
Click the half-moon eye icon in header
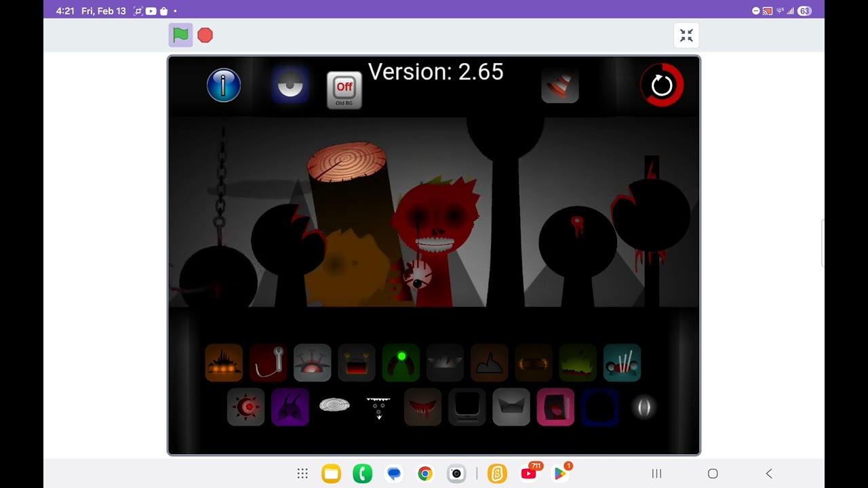pyautogui.click(x=290, y=86)
